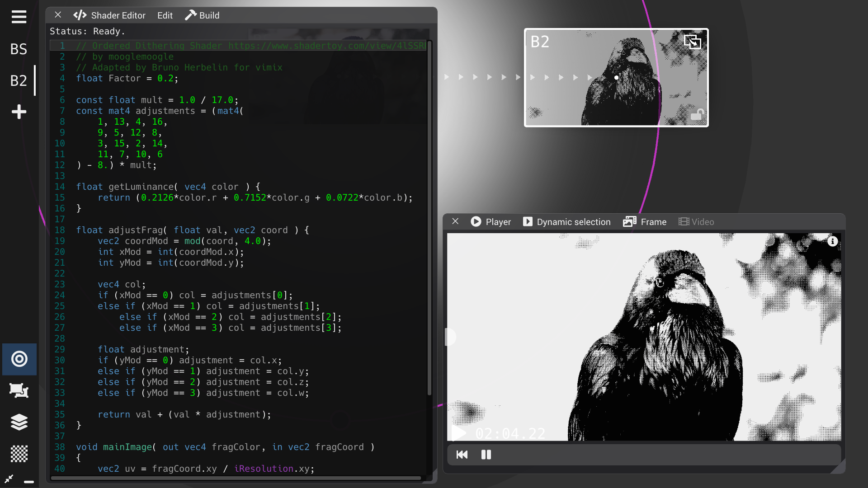Screen dimensions: 868x488
Task: Click the Edit menu in shader editor
Action: click(x=165, y=15)
